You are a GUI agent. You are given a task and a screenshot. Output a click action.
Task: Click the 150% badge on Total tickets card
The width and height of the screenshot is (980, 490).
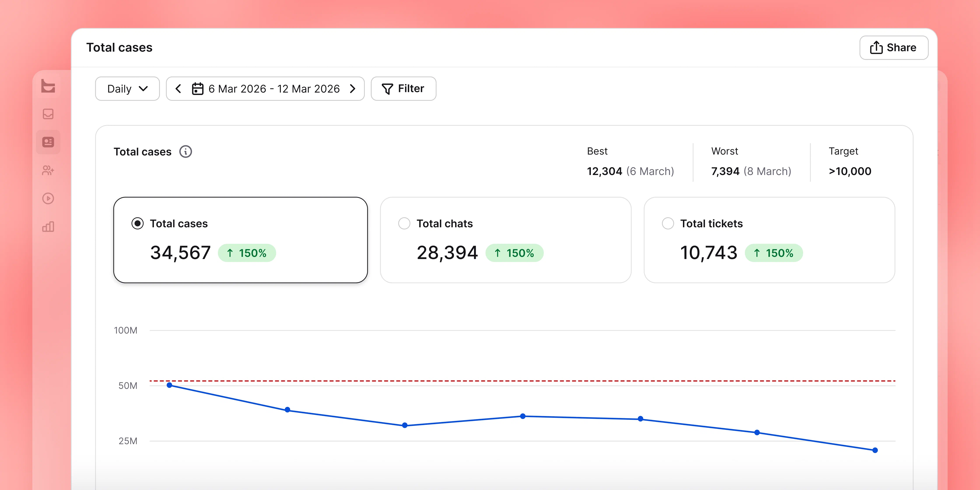click(774, 253)
